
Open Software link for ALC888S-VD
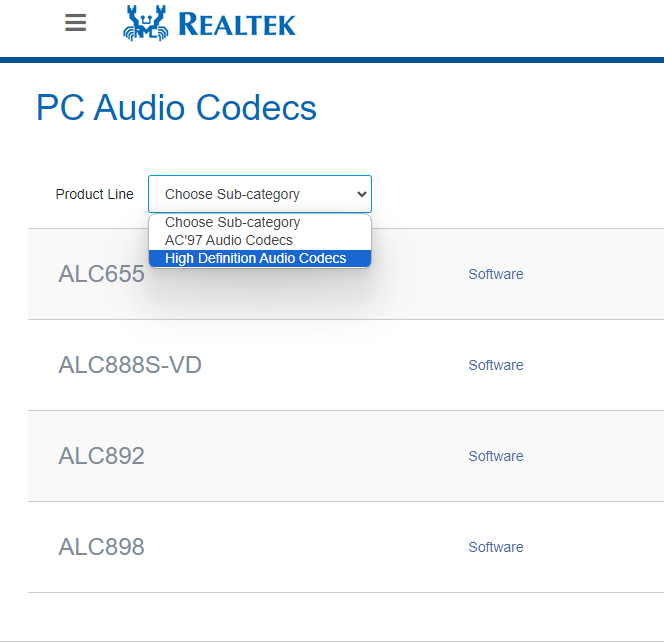pyautogui.click(x=496, y=365)
